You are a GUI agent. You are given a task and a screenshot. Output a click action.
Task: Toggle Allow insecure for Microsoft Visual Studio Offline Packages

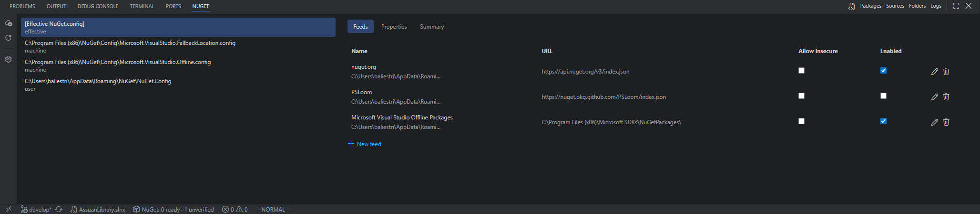pyautogui.click(x=801, y=121)
